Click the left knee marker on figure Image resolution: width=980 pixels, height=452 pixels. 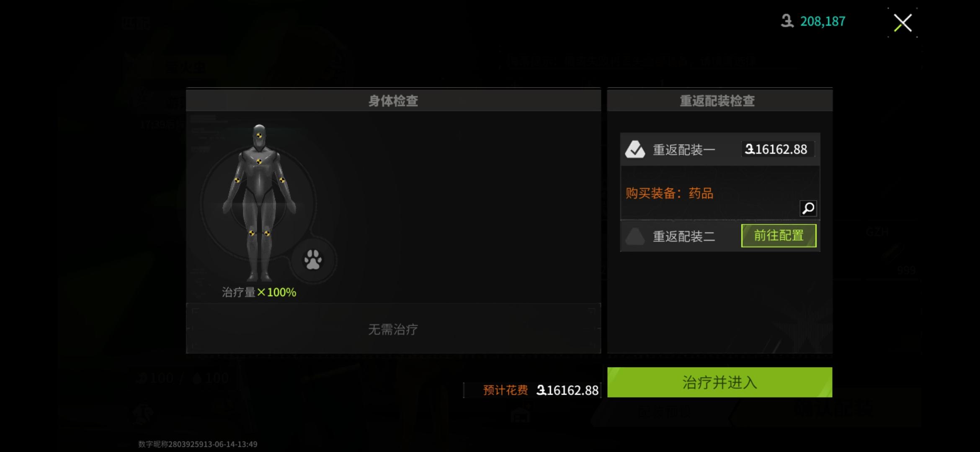252,233
